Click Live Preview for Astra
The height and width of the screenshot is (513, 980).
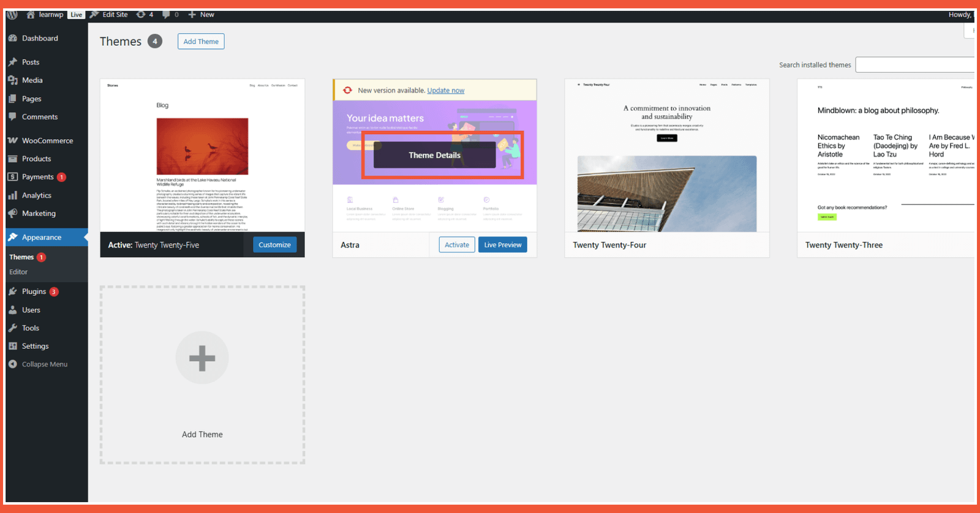[x=503, y=245]
